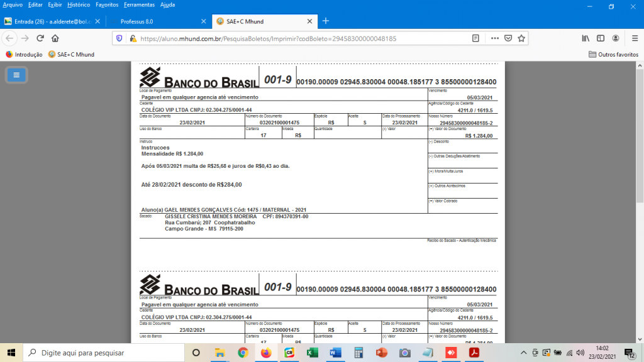Open the notification center
The image size is (644, 362).
pos(630,353)
